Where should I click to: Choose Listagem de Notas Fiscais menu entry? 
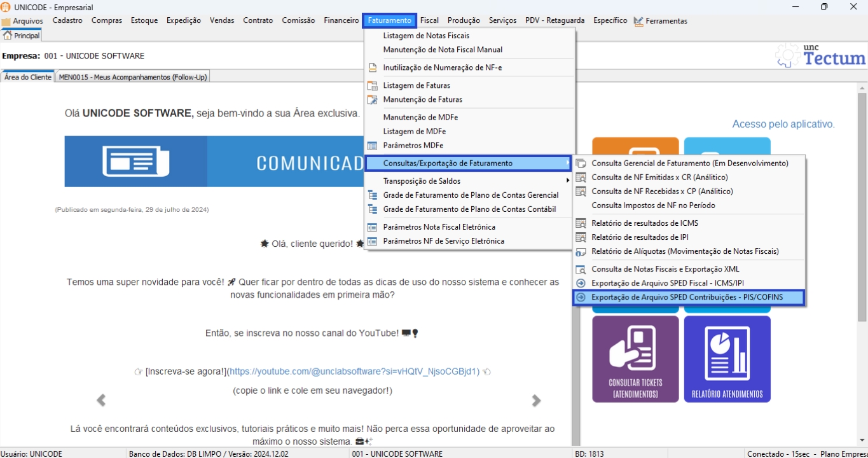[x=426, y=36]
